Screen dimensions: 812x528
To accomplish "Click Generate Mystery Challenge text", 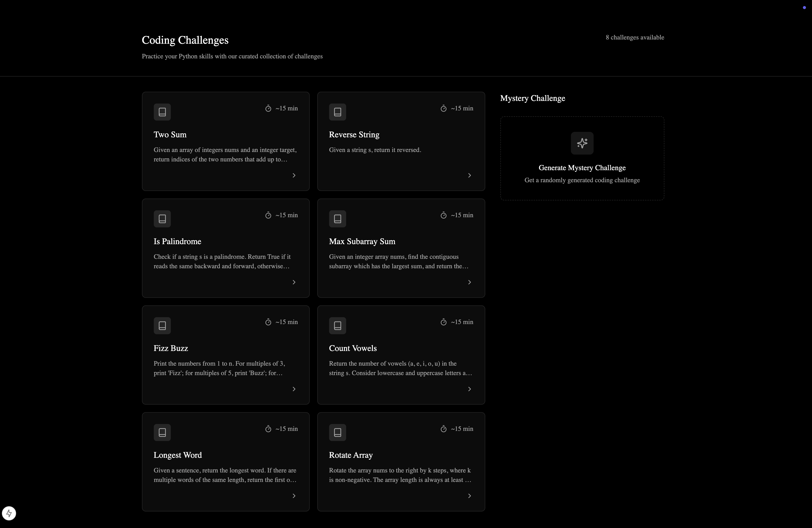I will [582, 168].
